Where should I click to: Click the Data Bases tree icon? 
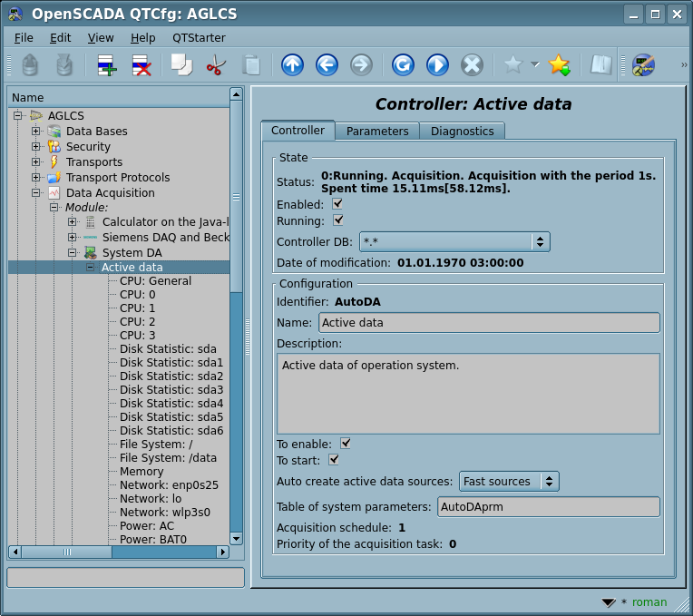[x=54, y=132]
